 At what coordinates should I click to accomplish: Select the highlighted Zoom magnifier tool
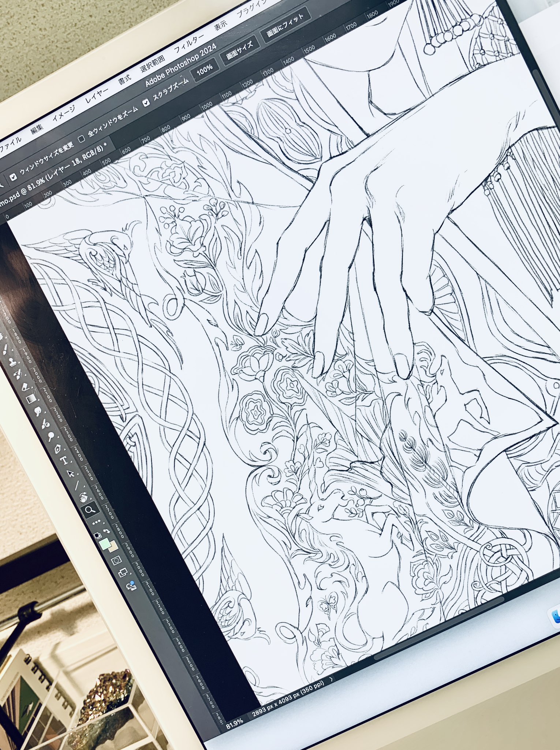[90, 509]
